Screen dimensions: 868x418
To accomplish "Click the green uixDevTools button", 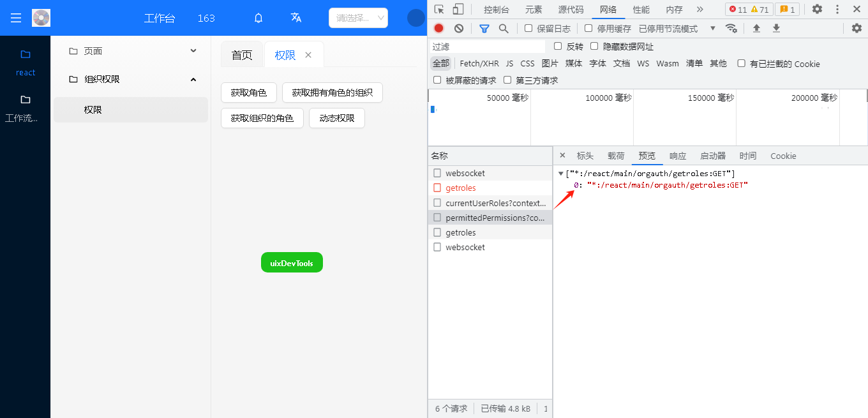I will tap(292, 262).
